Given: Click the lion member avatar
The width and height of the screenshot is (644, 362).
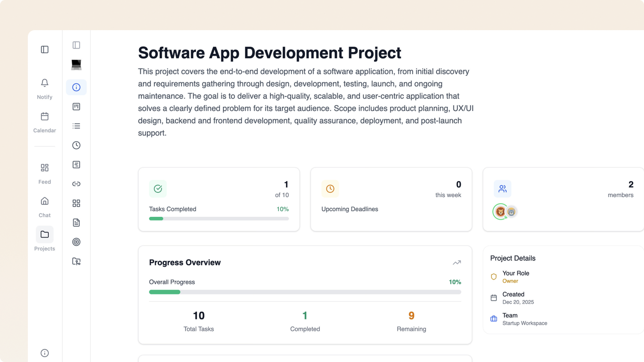Looking at the screenshot, I should tap(500, 212).
